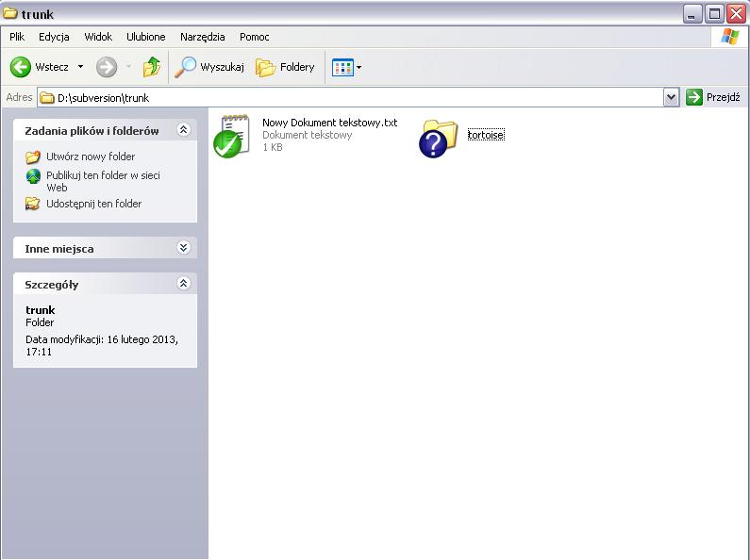The image size is (750, 560).
Task: Expand the address bar dropdown list
Action: 671,97
